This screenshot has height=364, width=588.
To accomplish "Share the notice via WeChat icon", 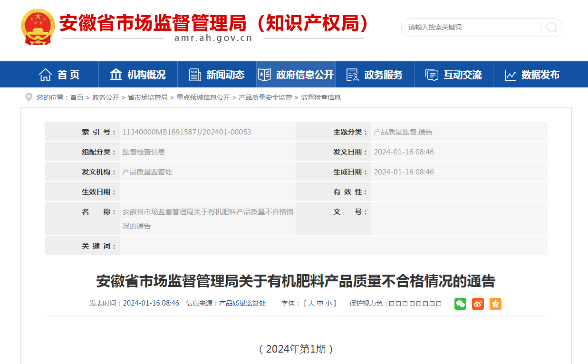I will (460, 304).
